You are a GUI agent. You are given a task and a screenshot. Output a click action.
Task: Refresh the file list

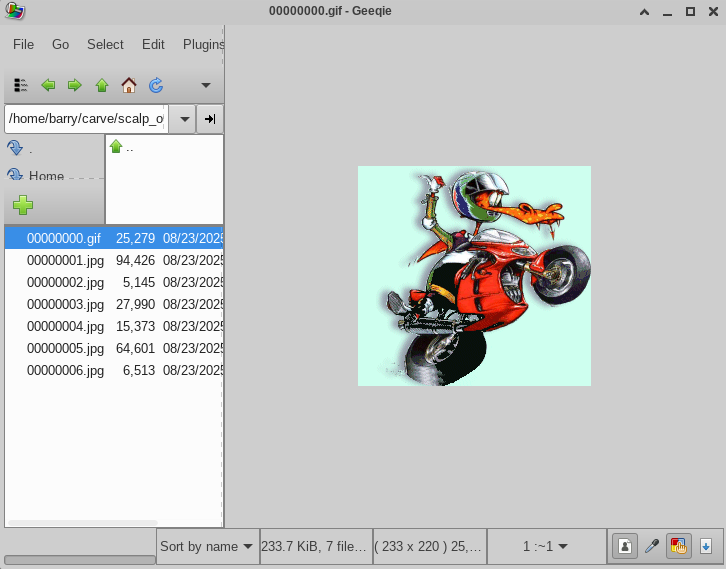click(156, 85)
